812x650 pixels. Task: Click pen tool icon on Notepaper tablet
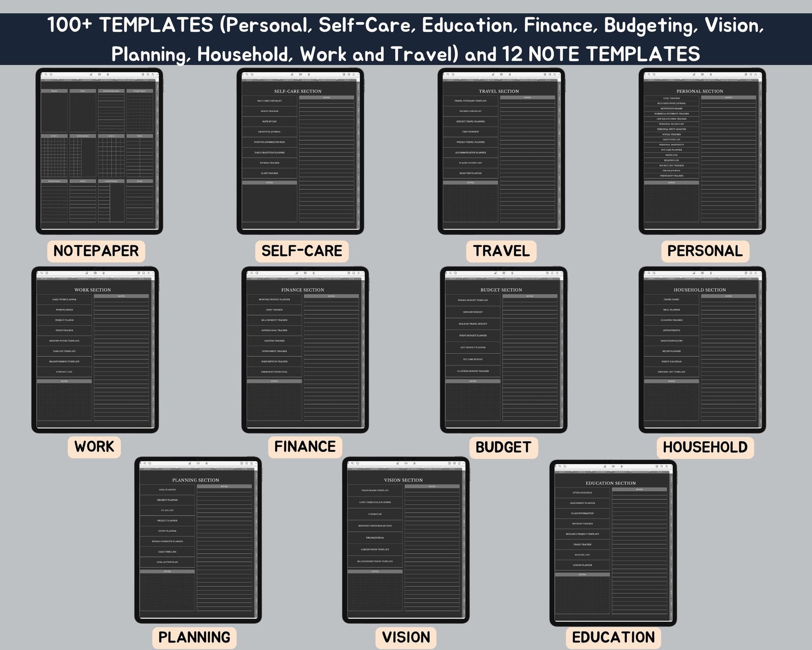(90, 75)
